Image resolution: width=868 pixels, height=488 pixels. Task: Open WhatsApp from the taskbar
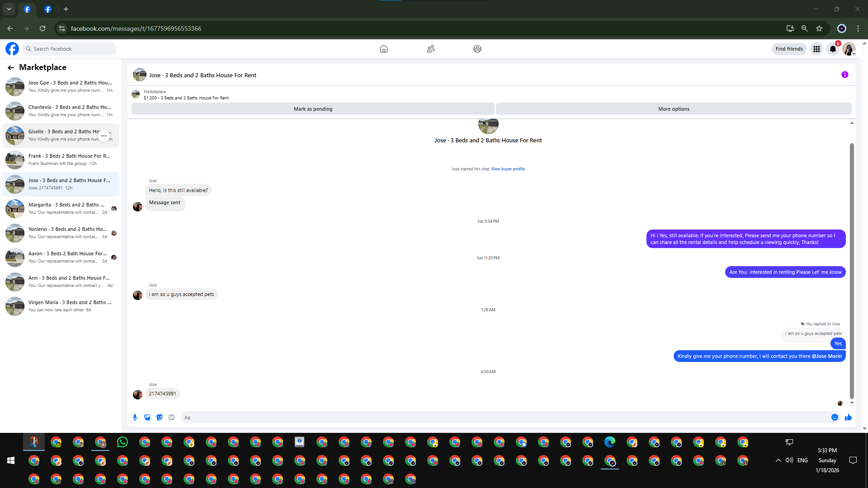[123, 442]
